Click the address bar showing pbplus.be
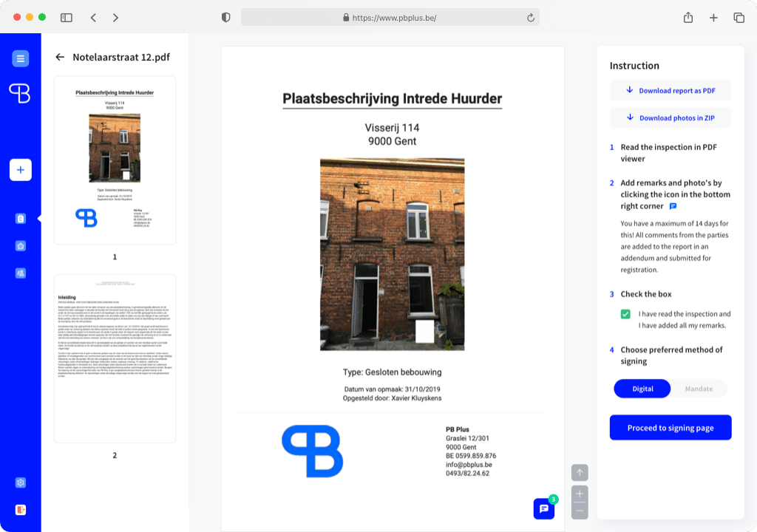This screenshot has width=757, height=532. [390, 18]
